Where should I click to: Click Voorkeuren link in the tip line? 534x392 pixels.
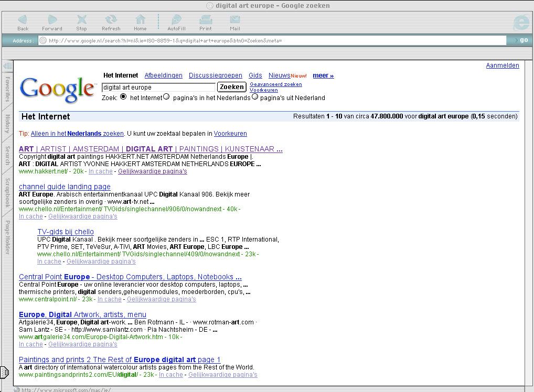click(x=230, y=134)
